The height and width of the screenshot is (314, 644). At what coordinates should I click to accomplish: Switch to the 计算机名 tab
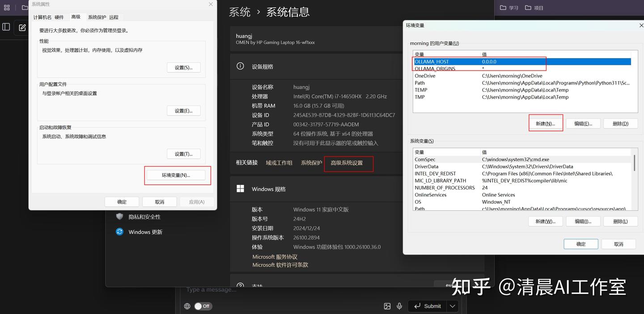[x=42, y=17]
